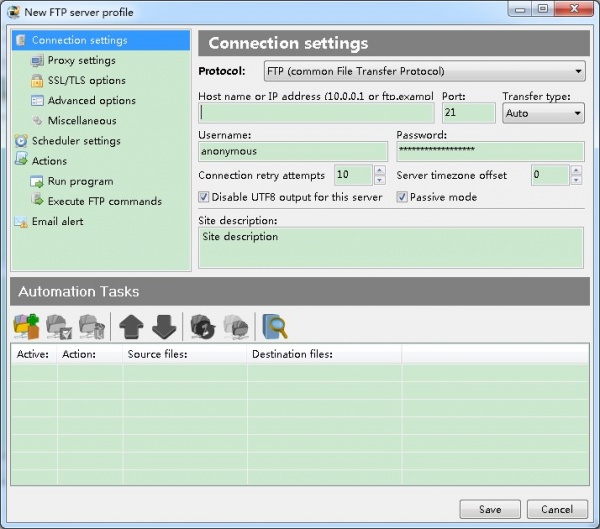The image size is (600, 529).
Task: Open SSL/TLS options in the tree
Action: [x=86, y=81]
